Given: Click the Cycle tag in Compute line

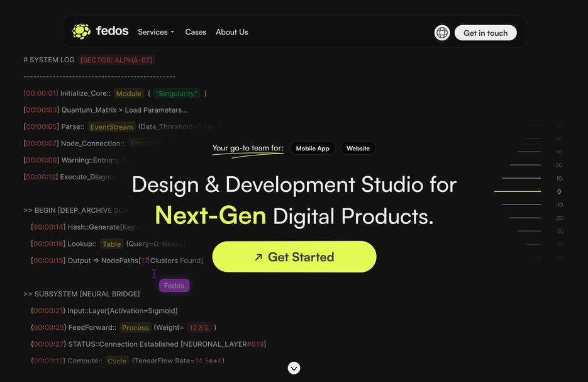Looking at the screenshot, I should click(x=117, y=361).
